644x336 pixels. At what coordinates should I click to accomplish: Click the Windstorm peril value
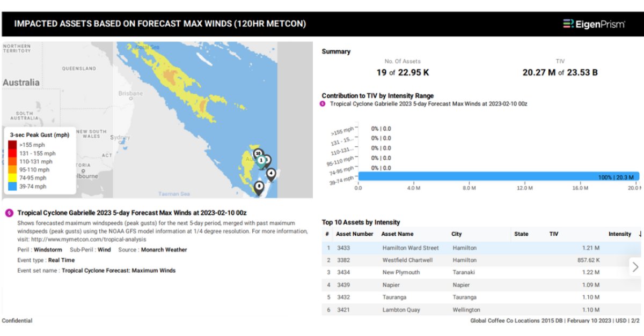pyautogui.click(x=48, y=250)
